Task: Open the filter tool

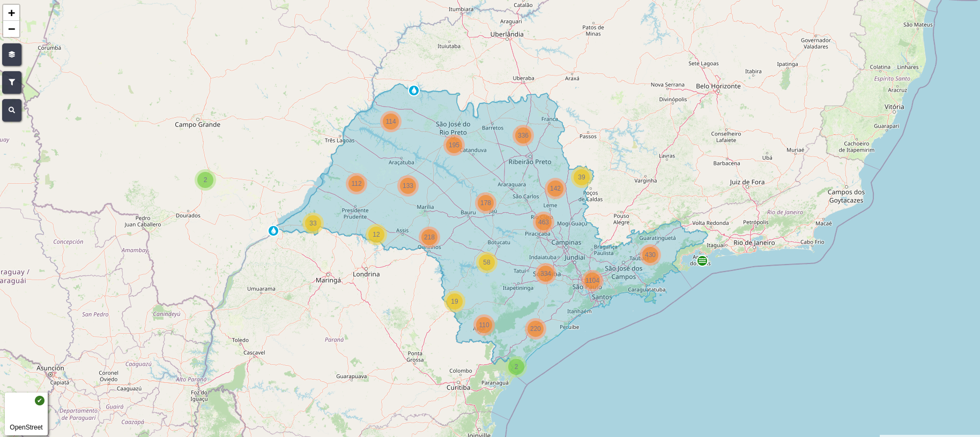Action: click(x=12, y=82)
